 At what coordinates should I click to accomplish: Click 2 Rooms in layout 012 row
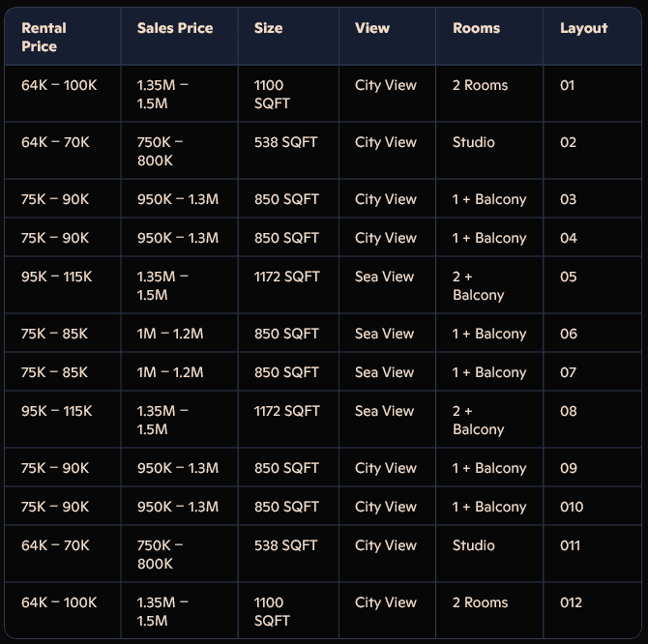(480, 602)
